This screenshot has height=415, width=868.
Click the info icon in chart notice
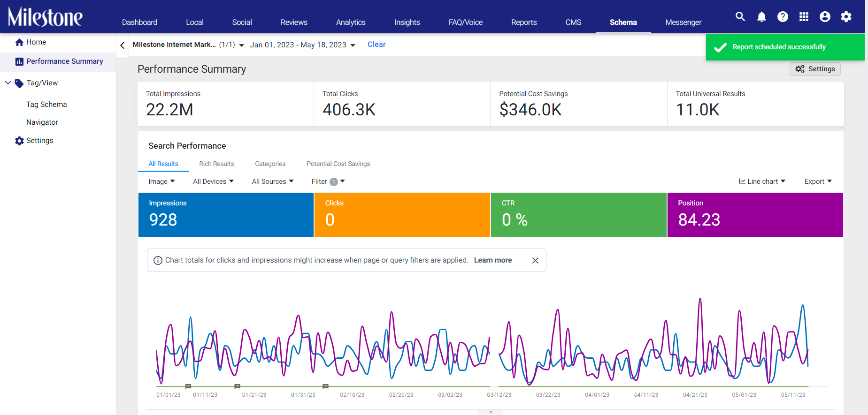point(158,260)
